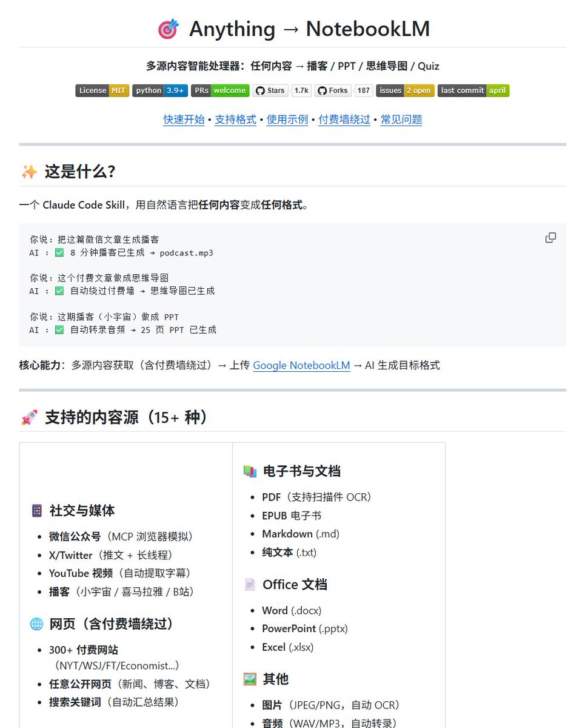
Task: Click the 你说：这个付费文章做成思维导图 code line
Action: point(99,278)
